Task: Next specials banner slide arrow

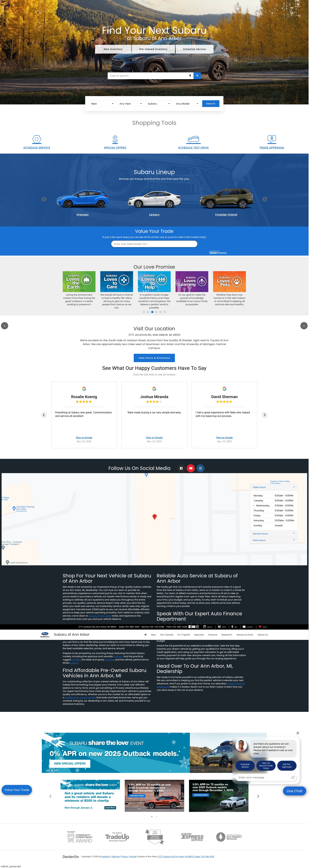Action: pyautogui.click(x=258, y=796)
